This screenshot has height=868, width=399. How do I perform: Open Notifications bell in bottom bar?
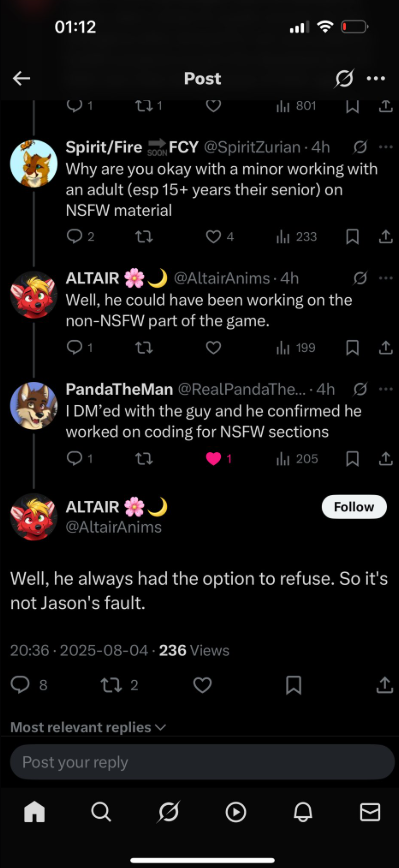tap(303, 812)
